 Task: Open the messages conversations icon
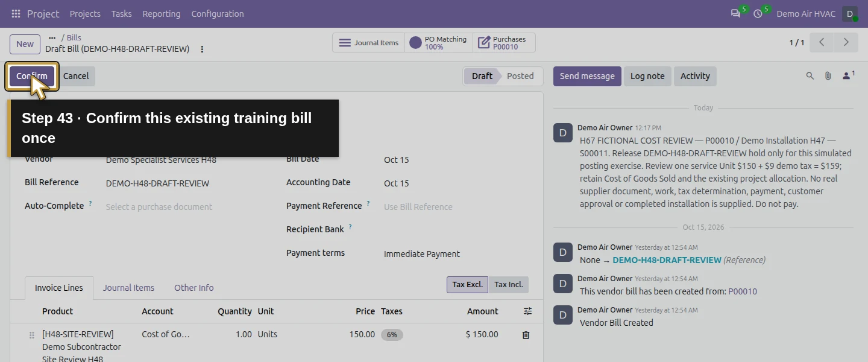[735, 13]
